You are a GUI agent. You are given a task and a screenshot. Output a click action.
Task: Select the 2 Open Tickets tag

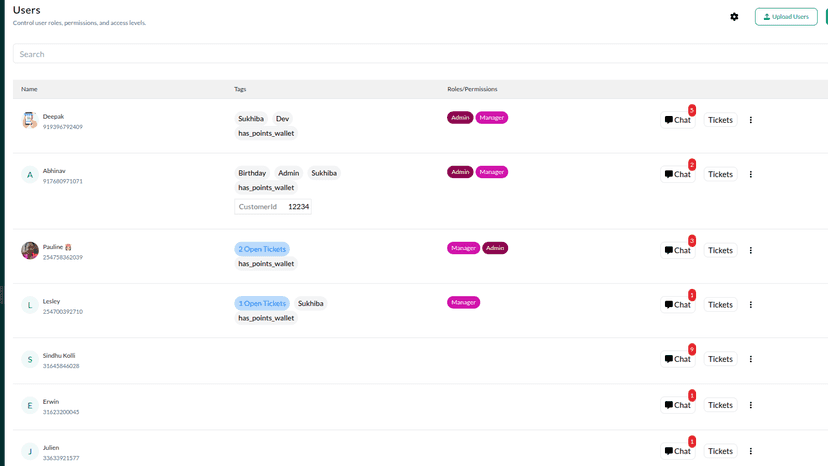click(x=262, y=249)
